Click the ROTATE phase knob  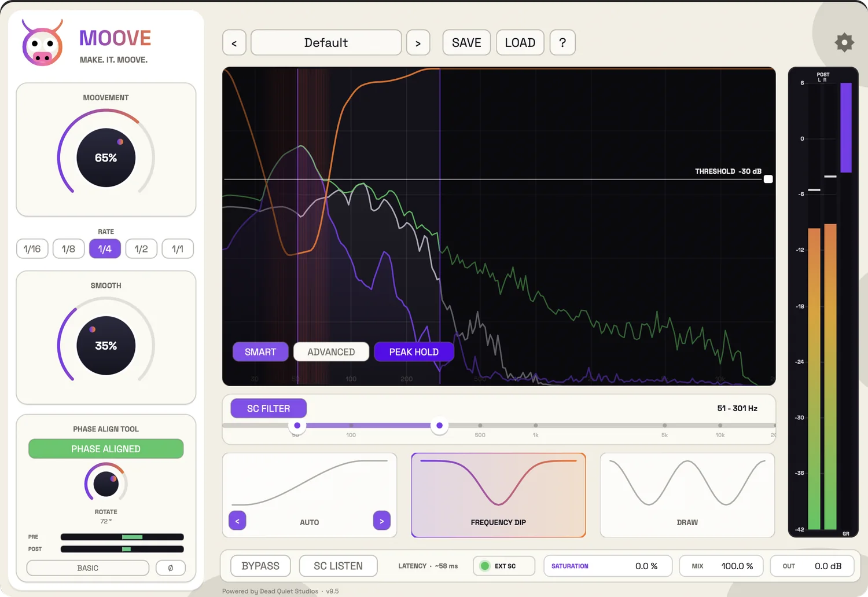click(106, 484)
